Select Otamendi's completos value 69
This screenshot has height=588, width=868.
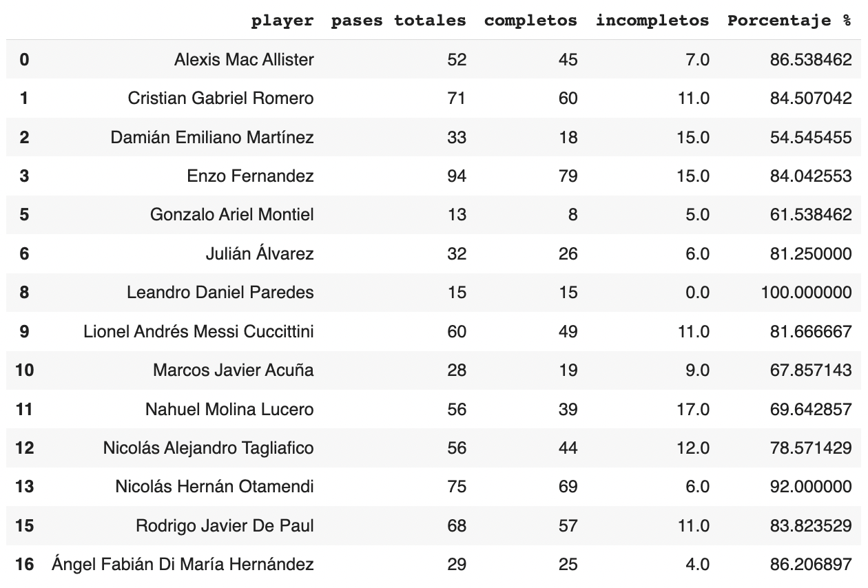568,487
